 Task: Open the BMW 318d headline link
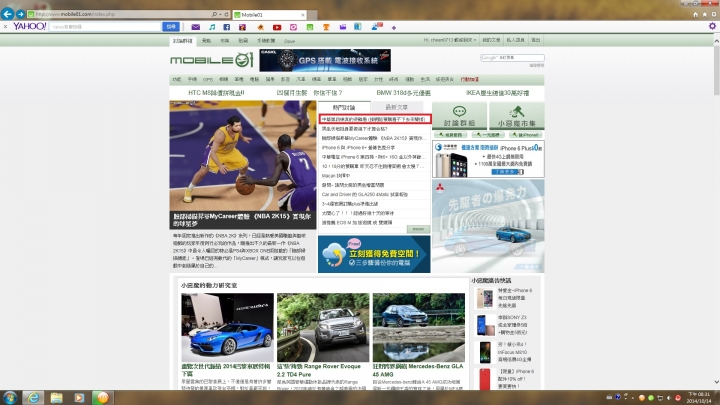click(x=404, y=93)
